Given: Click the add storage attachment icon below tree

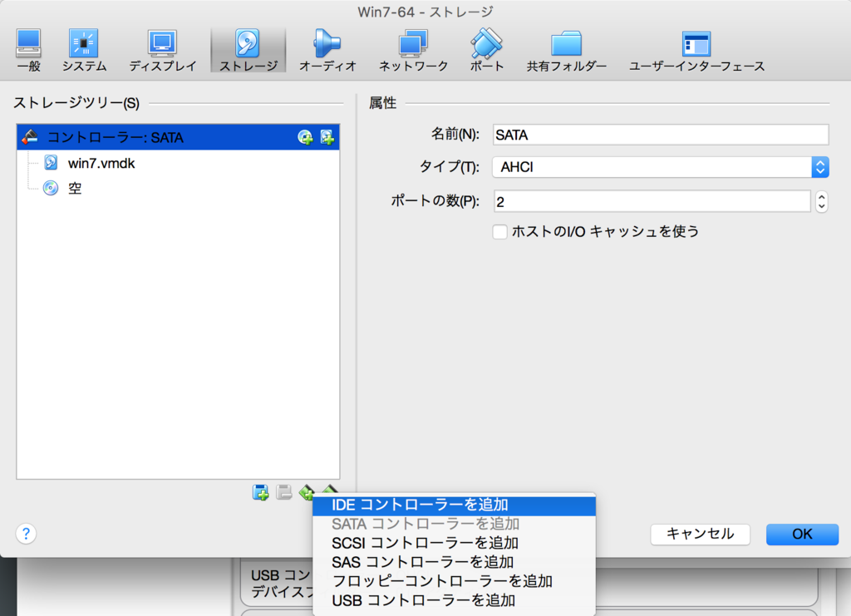Looking at the screenshot, I should click(x=260, y=492).
